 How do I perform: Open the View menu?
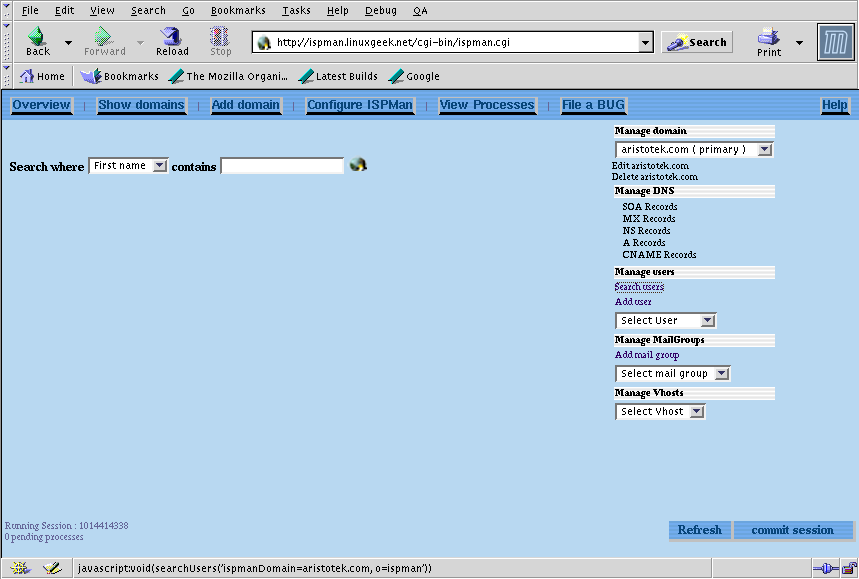(102, 10)
